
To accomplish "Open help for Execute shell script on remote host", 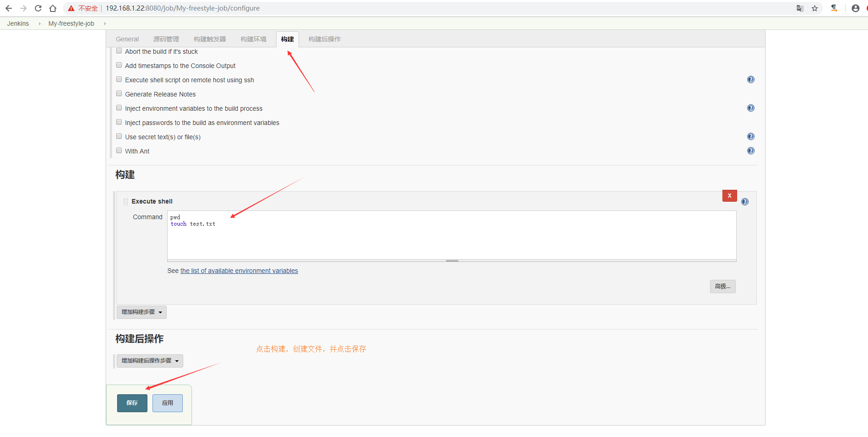I will tap(751, 79).
